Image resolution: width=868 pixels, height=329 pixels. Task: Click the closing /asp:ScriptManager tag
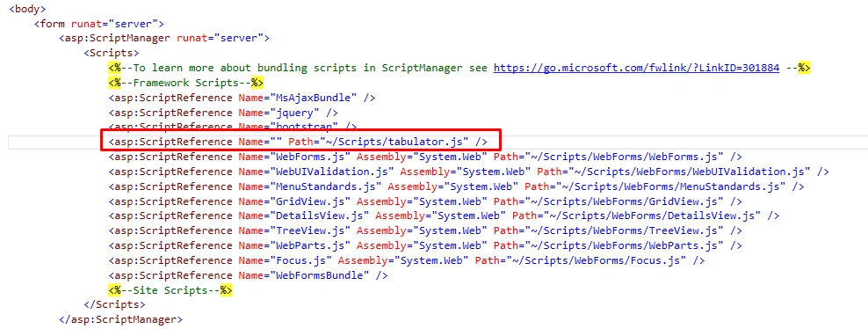[120, 319]
